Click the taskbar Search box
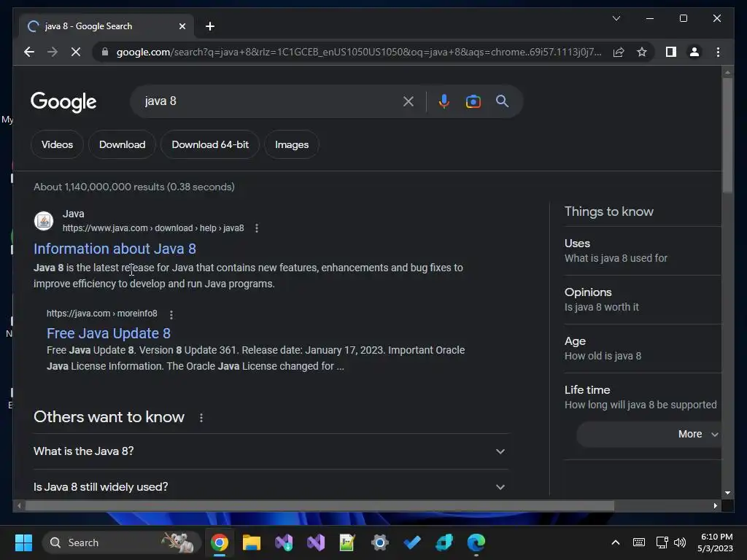Viewport: 747px width, 560px height. (122, 542)
